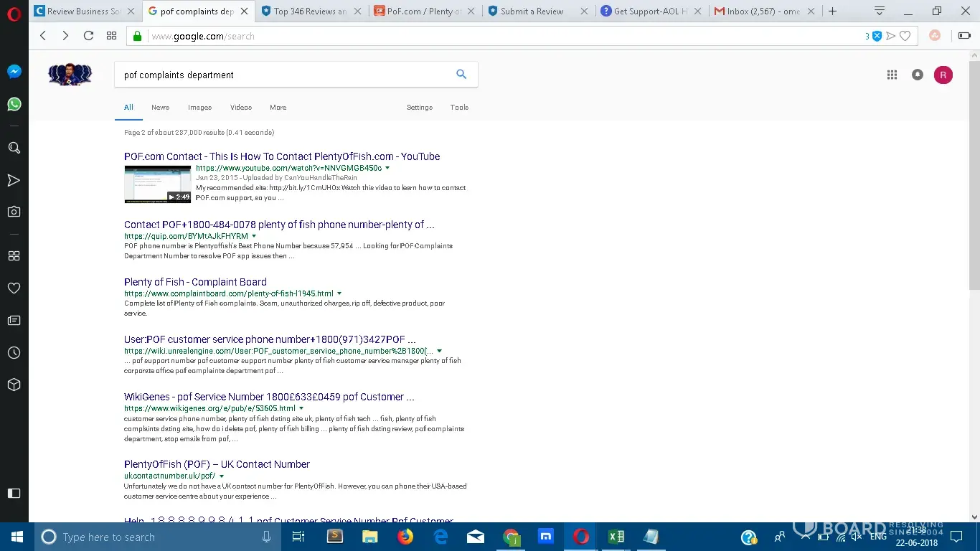The image size is (980, 551).
Task: Open WhatsApp in the Opera sidebar
Action: coord(14,105)
